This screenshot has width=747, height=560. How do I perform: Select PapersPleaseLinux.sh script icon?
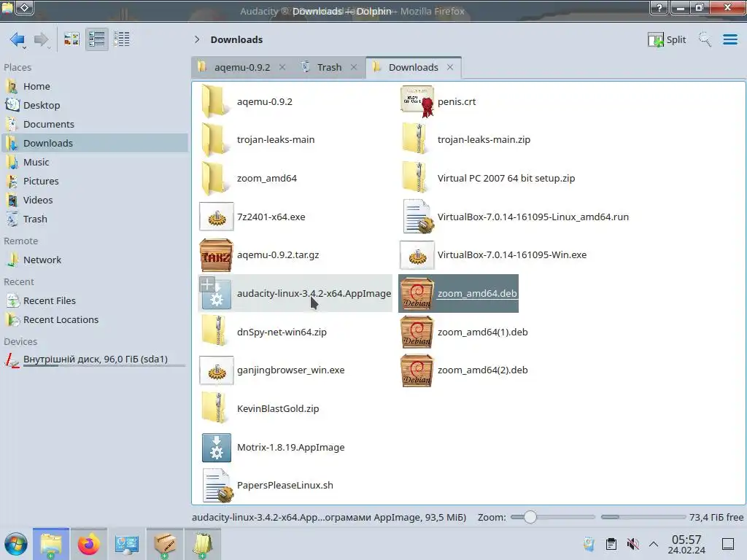point(217,485)
